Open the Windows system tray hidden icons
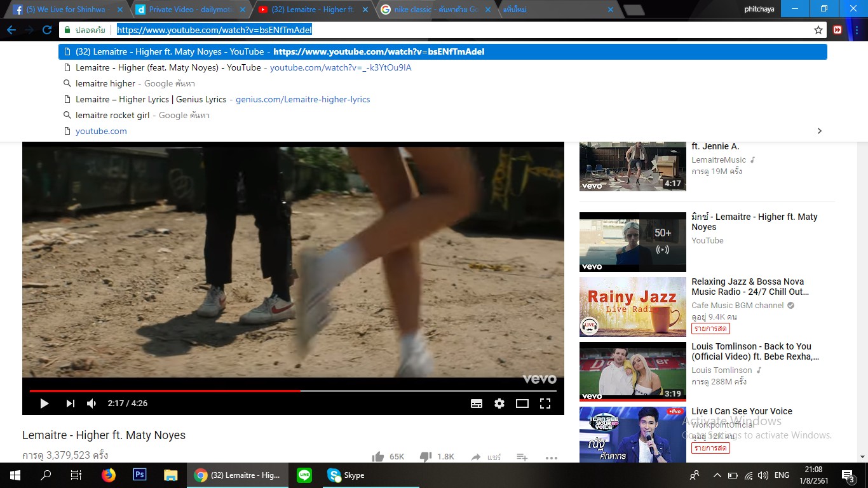This screenshot has height=488, width=868. point(717,475)
